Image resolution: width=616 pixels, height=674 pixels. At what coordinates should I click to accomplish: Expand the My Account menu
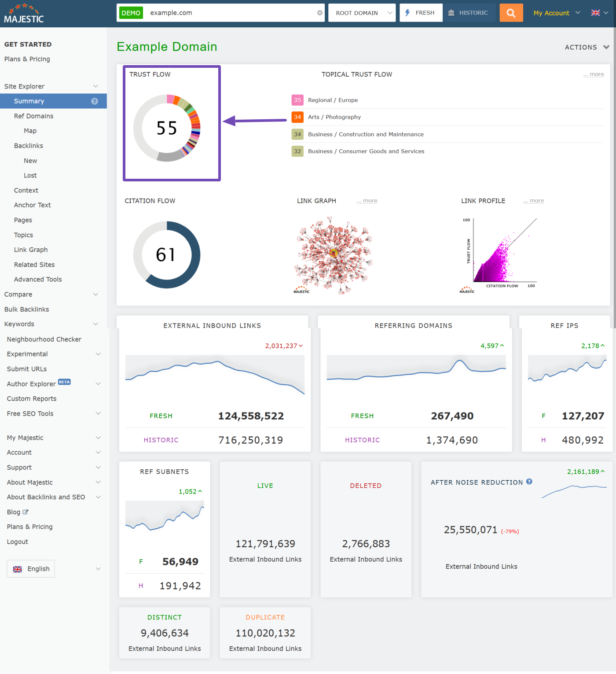[x=557, y=13]
